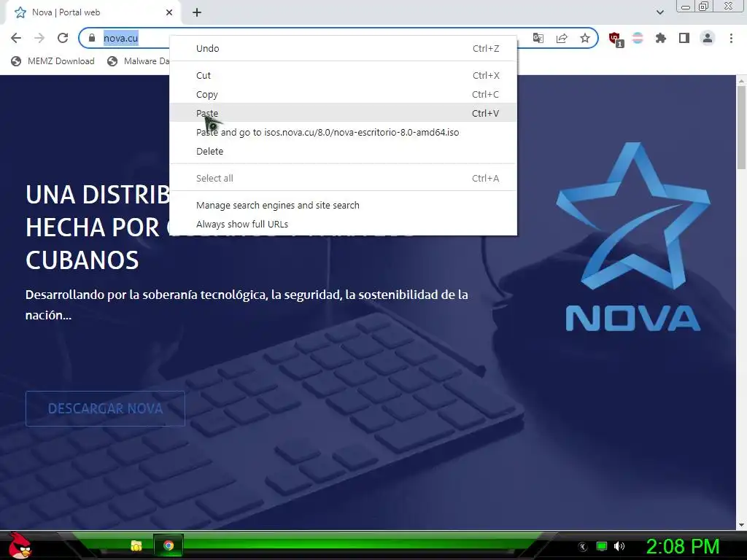Click the page vertical scrollbar thumb

pos(741,128)
